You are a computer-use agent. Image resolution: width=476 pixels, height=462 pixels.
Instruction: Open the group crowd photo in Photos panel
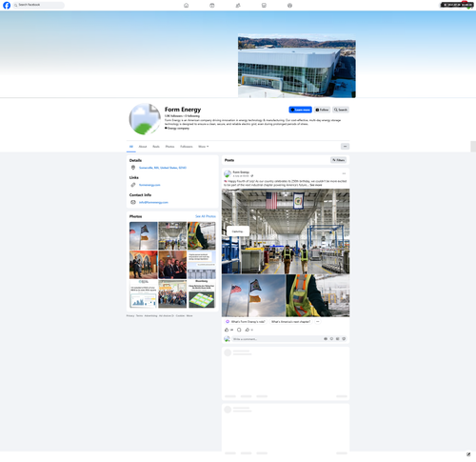tap(172, 293)
